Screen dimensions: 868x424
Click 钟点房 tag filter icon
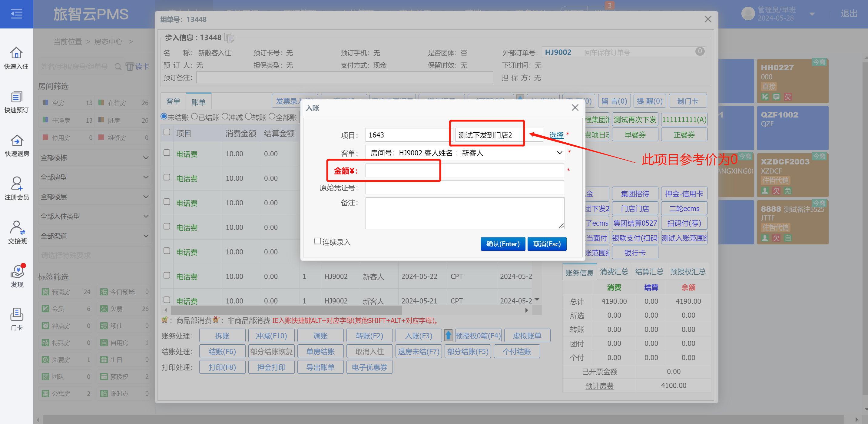(x=45, y=326)
